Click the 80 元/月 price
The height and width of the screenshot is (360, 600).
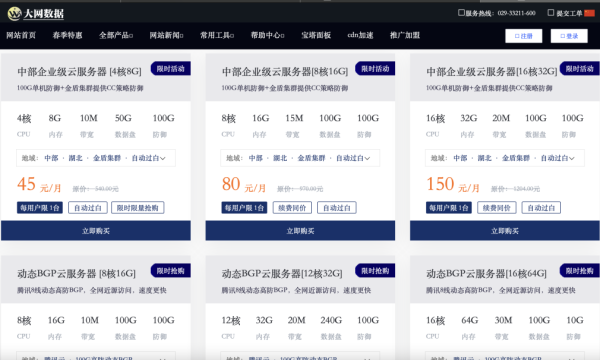pyautogui.click(x=244, y=184)
